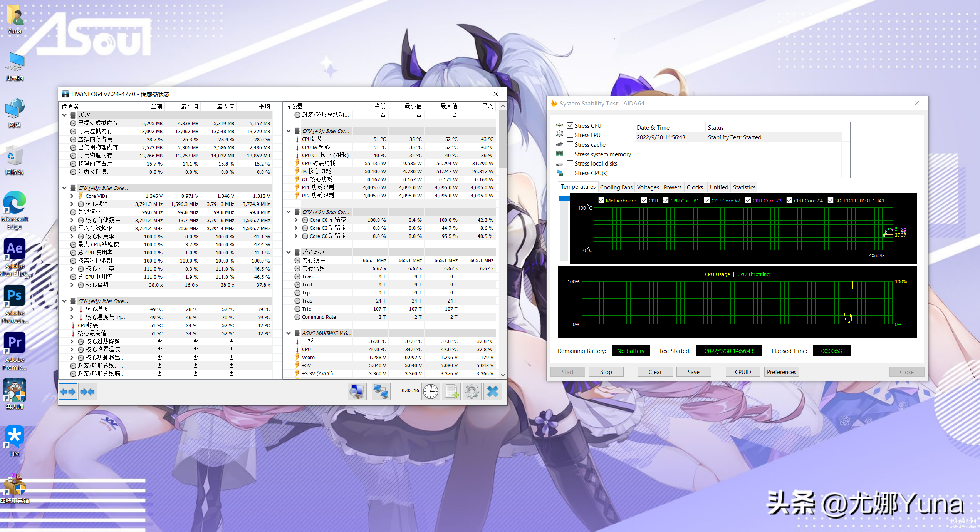This screenshot has height=532, width=980.
Task: Click 主板 thermometer sensor icon
Action: click(x=297, y=341)
